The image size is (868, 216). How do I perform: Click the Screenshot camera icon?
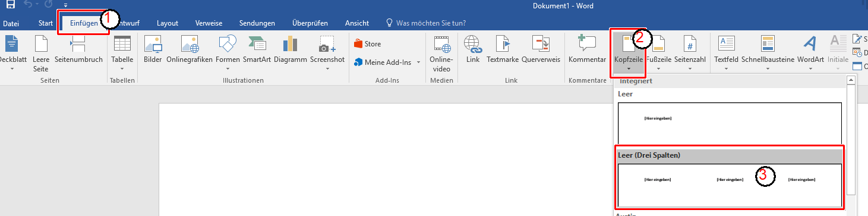327,44
